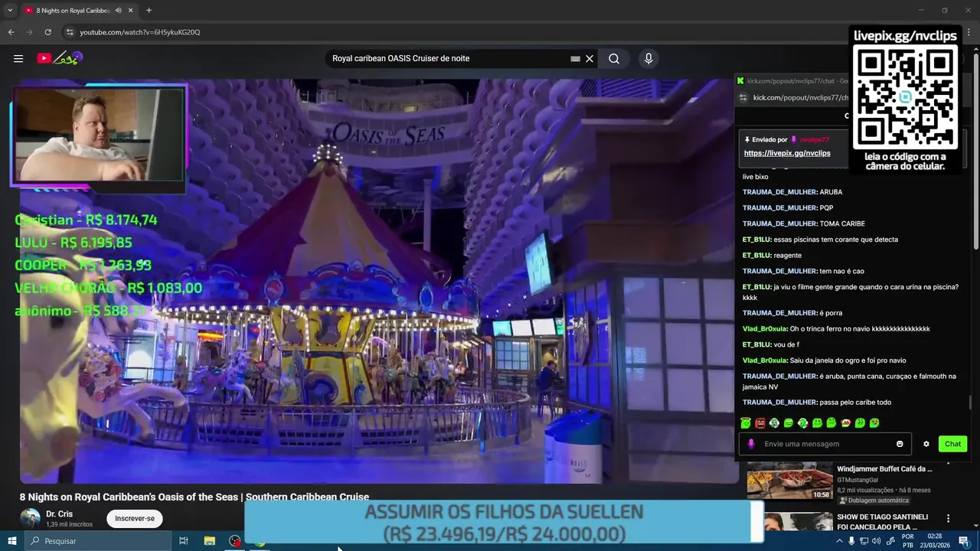The height and width of the screenshot is (551, 980).
Task: Open GTMustangGal channel link
Action: (x=857, y=480)
